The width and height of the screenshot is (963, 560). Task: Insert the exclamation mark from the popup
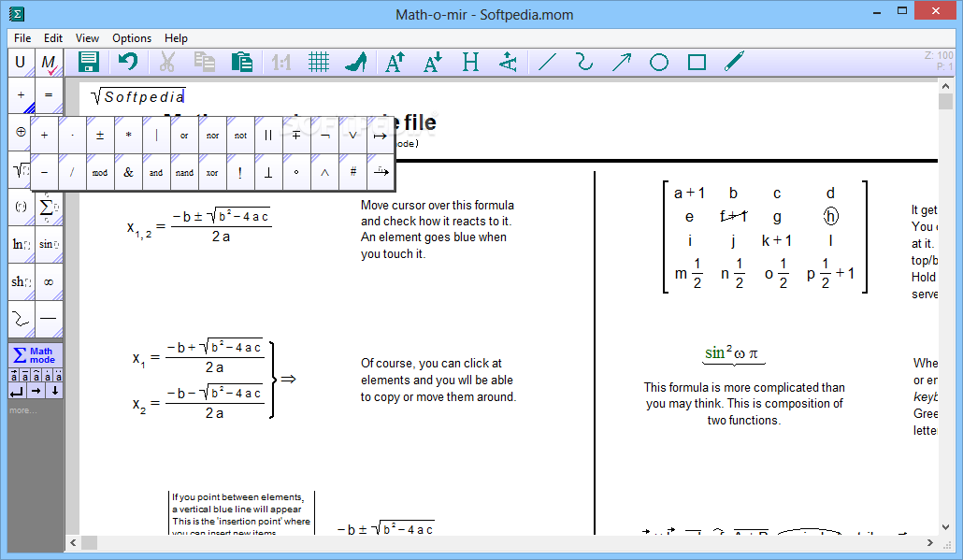coord(240,173)
